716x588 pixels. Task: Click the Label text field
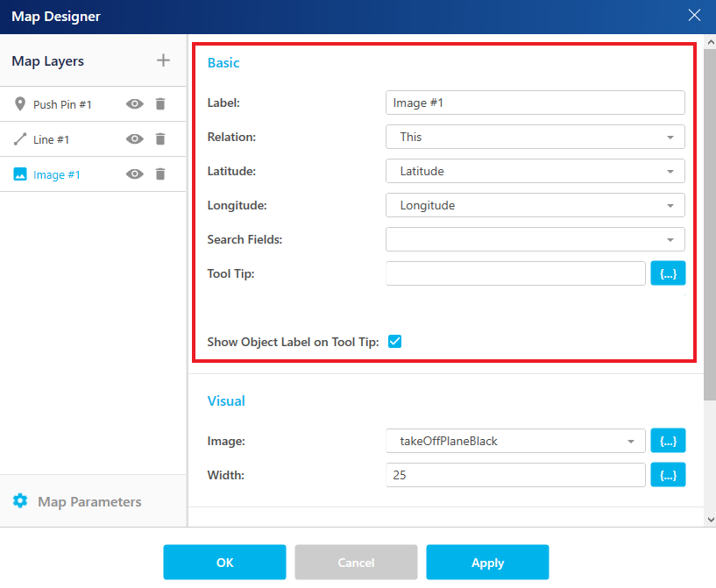[x=535, y=103]
